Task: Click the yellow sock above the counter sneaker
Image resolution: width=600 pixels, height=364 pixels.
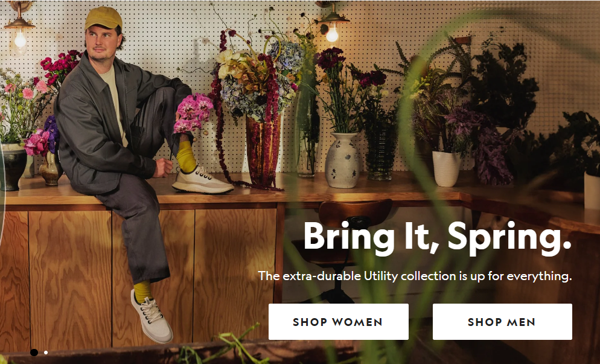Action: click(187, 157)
